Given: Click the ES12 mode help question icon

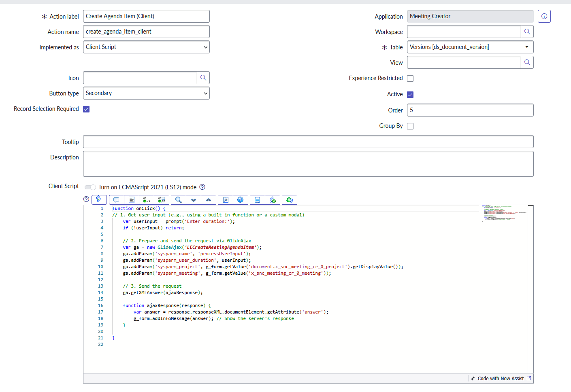Looking at the screenshot, I should [202, 187].
